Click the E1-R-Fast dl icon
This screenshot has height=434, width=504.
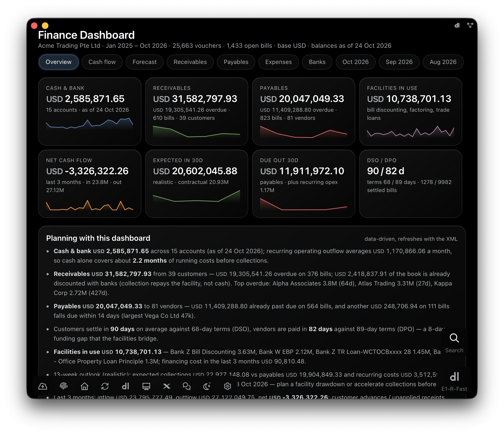(x=454, y=377)
